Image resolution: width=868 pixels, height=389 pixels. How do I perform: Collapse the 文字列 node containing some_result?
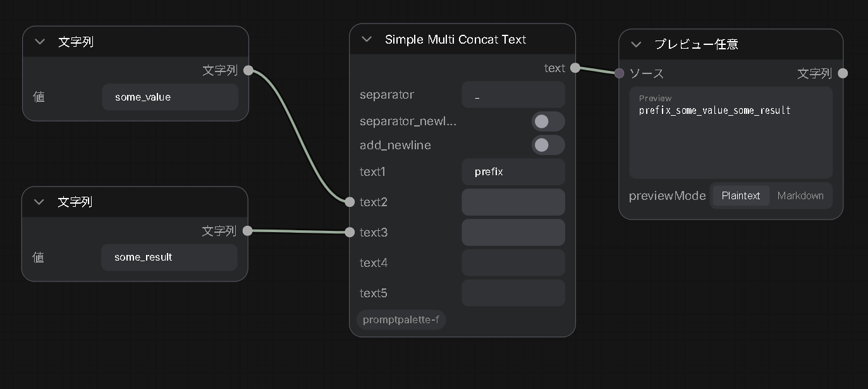tap(40, 202)
